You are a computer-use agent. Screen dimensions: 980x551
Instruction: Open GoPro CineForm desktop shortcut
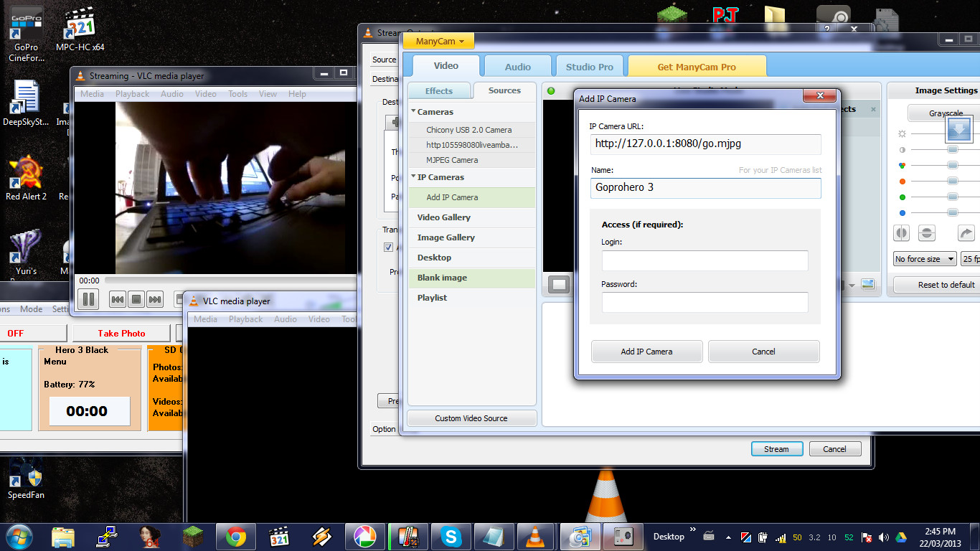pos(27,34)
